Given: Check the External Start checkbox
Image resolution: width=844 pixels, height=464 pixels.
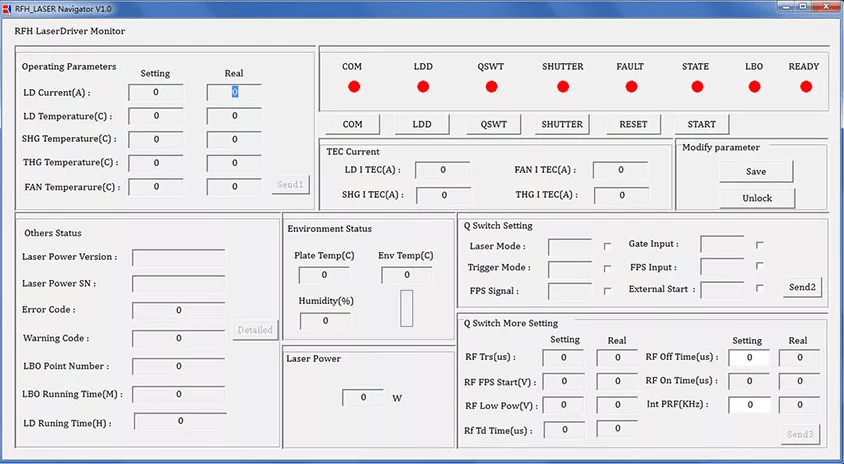Looking at the screenshot, I should (x=760, y=289).
